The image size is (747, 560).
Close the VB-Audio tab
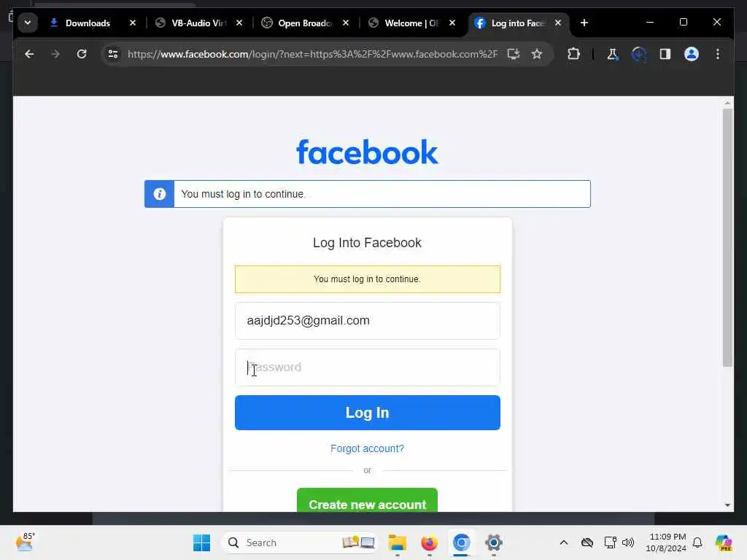coord(239,23)
